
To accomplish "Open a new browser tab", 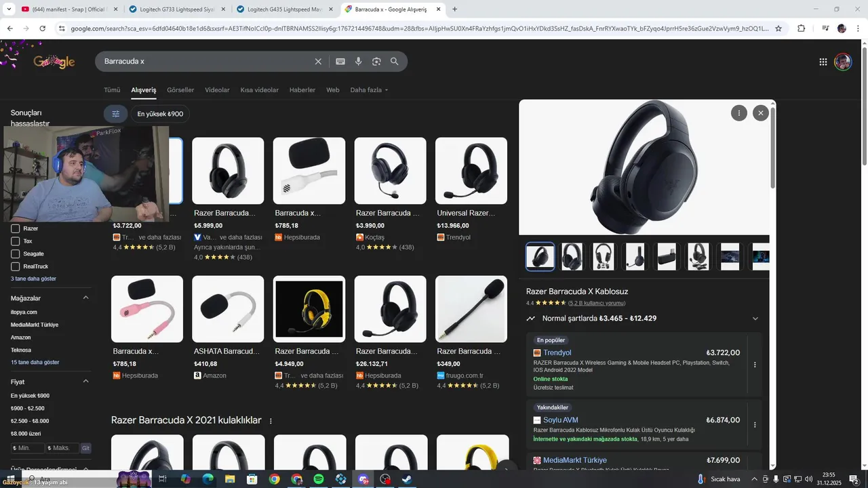I will 454,9.
